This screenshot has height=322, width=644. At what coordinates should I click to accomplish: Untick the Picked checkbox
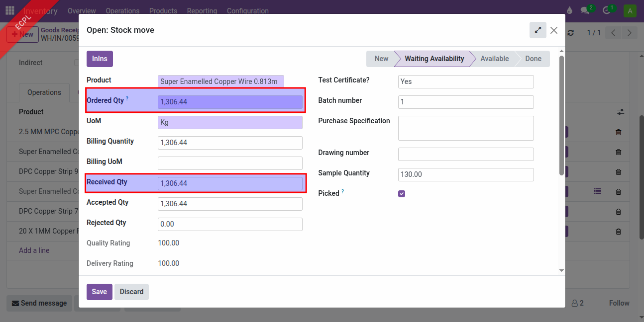click(402, 194)
